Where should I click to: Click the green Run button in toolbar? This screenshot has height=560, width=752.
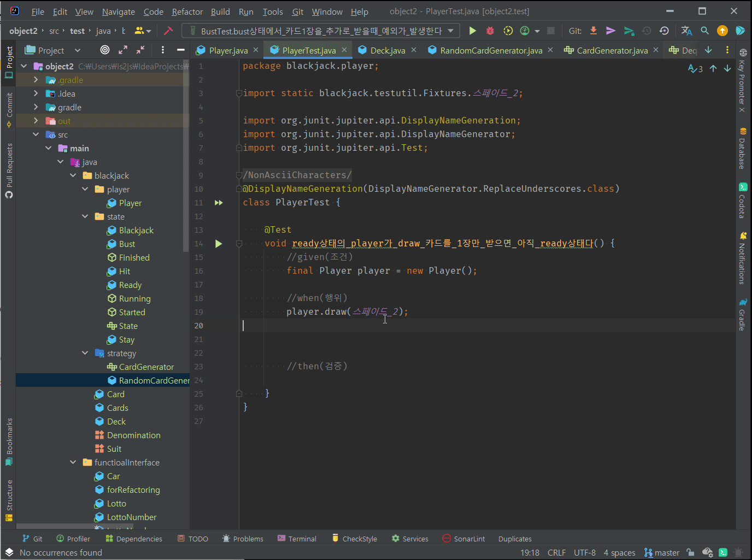pos(473,31)
